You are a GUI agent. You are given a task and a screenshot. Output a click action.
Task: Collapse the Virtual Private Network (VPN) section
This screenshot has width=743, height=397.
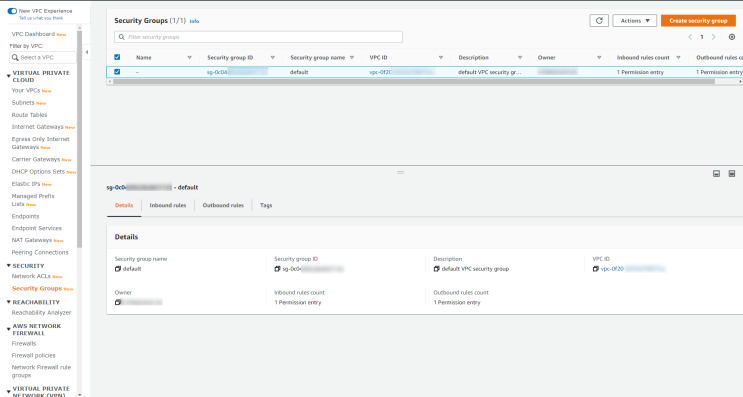(9, 392)
